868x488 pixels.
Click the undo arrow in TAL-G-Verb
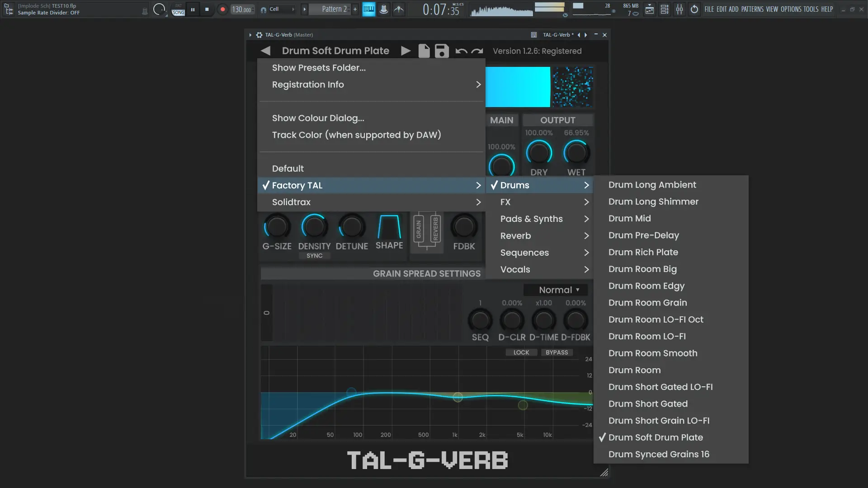(x=461, y=51)
